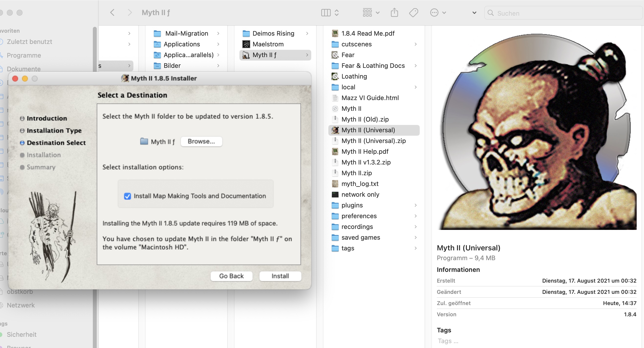Go back in Finder navigation
Image resolution: width=644 pixels, height=348 pixels.
pos(112,12)
